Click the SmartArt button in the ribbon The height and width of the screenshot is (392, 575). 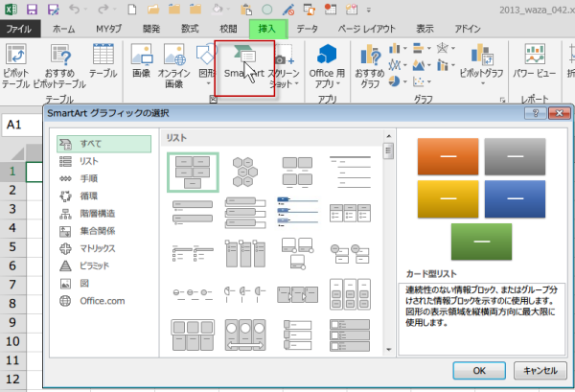pos(241,63)
